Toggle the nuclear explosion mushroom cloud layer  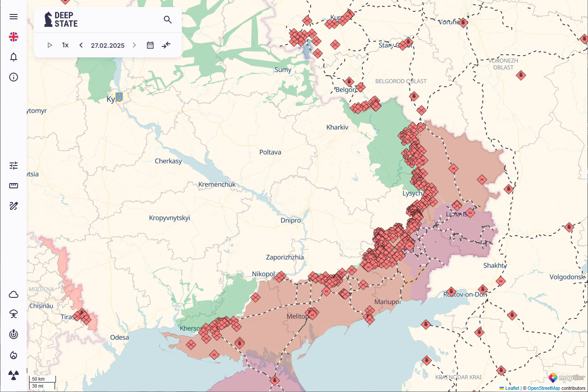coord(14,314)
